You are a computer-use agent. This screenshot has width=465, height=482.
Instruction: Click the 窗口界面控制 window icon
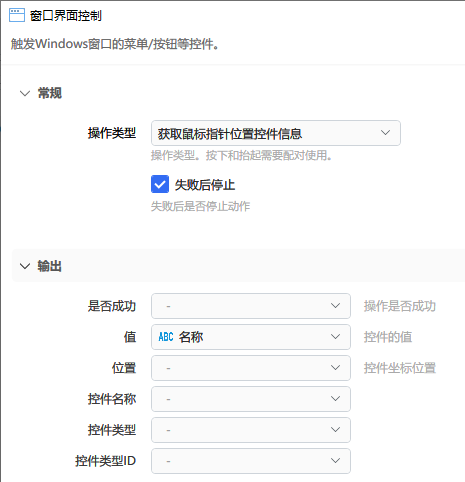[17, 15]
